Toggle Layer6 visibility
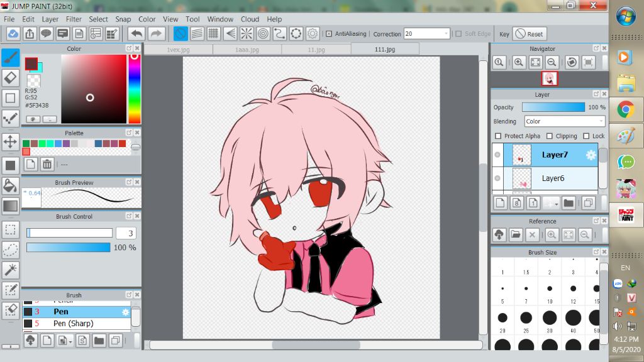 497,178
